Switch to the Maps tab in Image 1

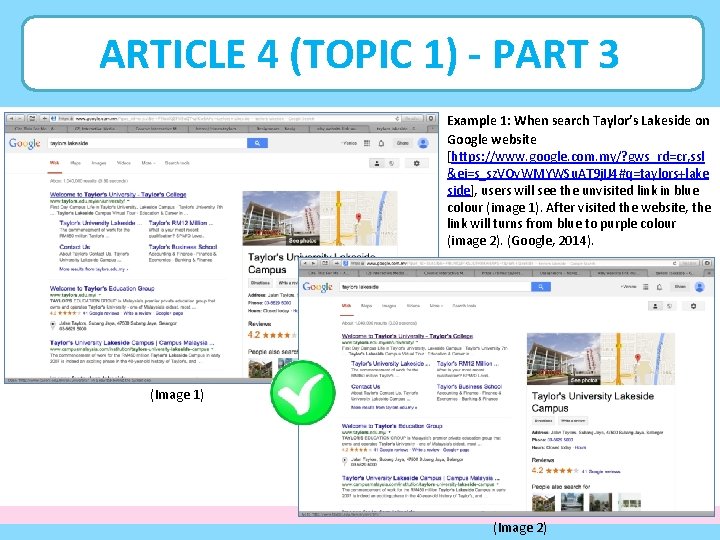click(75, 163)
